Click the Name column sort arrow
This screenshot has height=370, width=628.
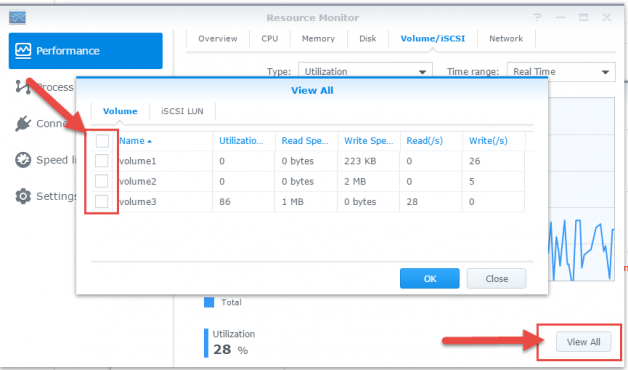coord(149,141)
